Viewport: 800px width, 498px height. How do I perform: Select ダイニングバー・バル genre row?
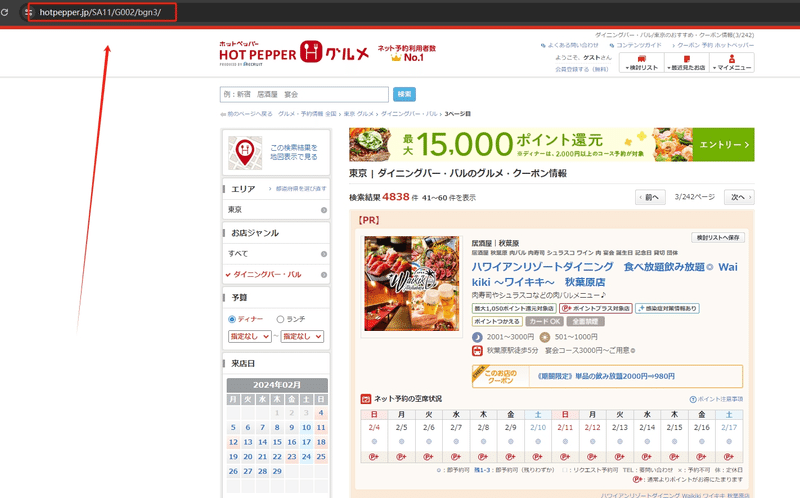pos(277,275)
